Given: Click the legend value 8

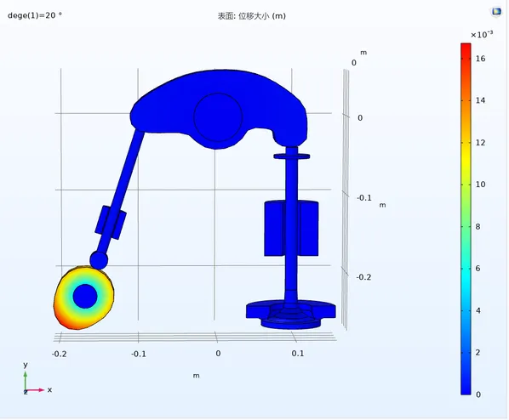Looking at the screenshot, I should point(478,227).
